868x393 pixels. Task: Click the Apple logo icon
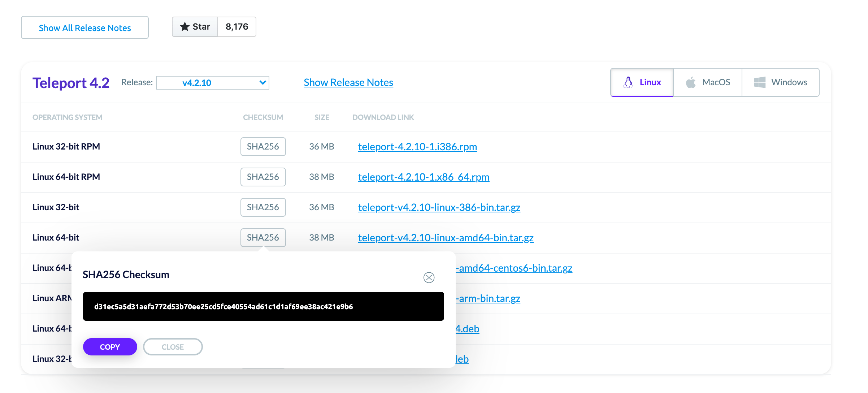pyautogui.click(x=690, y=82)
